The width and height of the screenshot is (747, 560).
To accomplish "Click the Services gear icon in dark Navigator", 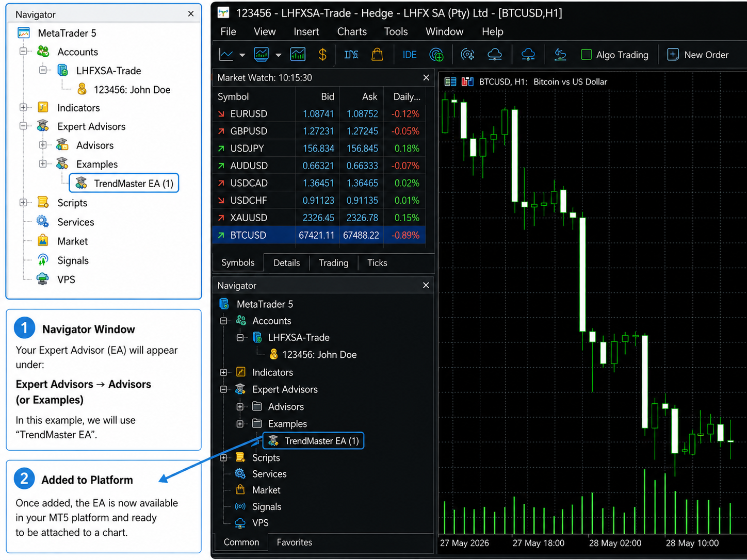I will click(240, 473).
